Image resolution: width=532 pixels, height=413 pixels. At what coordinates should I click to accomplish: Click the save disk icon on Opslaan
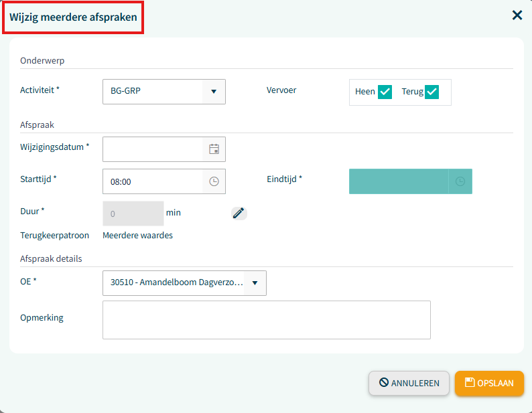(470, 382)
